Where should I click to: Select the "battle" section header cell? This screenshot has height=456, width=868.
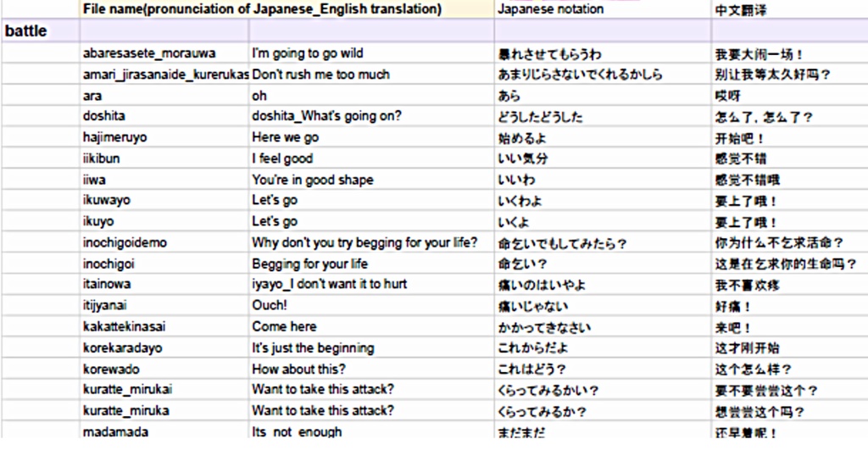coord(26,31)
